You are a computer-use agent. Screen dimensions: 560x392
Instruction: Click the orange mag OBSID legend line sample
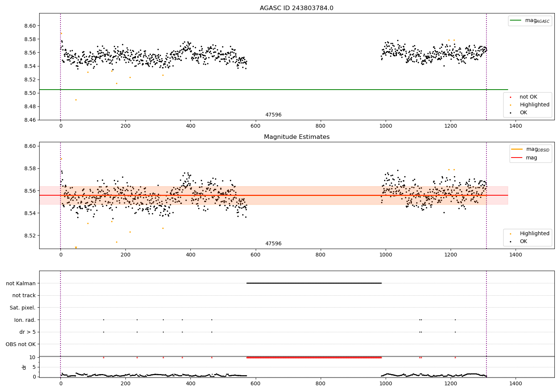pos(517,149)
